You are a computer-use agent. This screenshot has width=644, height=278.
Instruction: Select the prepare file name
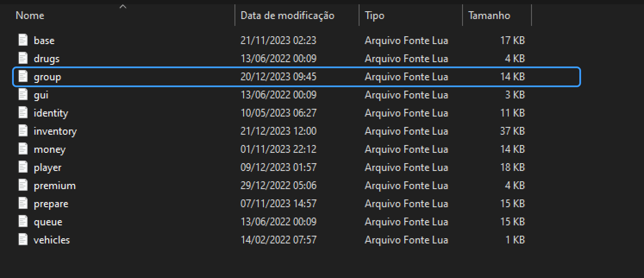(x=51, y=204)
